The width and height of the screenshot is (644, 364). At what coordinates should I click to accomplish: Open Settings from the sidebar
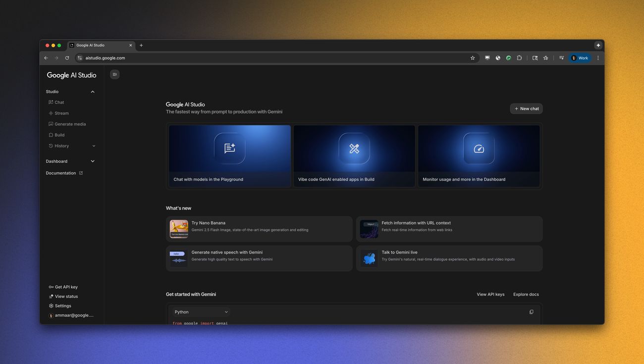pyautogui.click(x=63, y=306)
